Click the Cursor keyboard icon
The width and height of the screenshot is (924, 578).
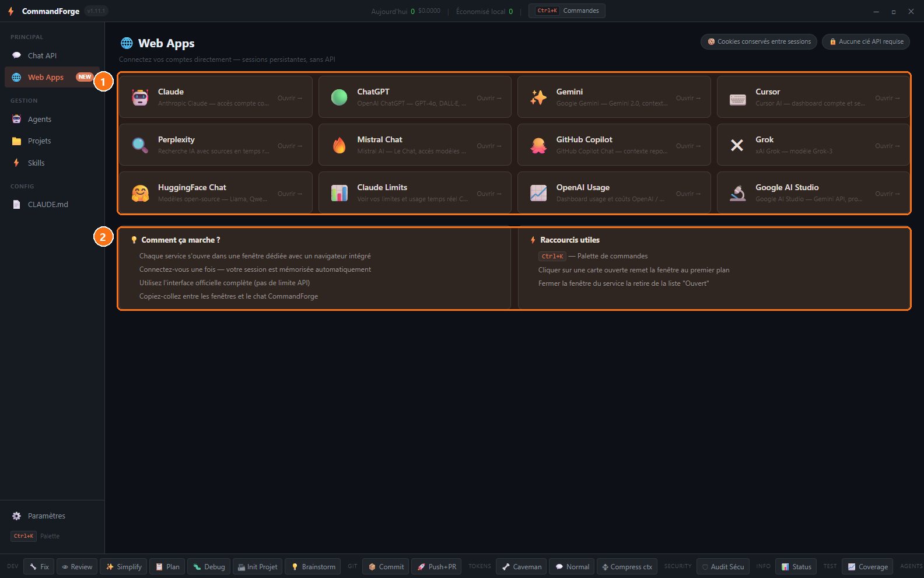pos(737,100)
